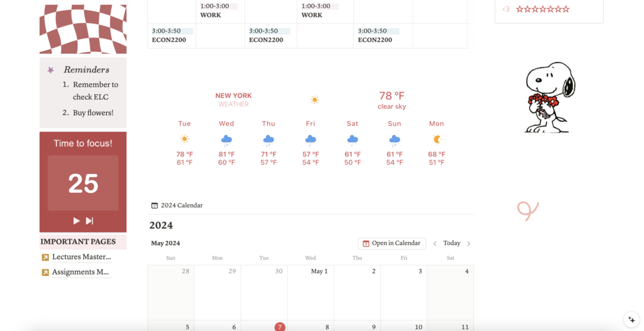This screenshot has width=644, height=331.
Task: Click the NEW YORK weather title
Action: (x=234, y=95)
